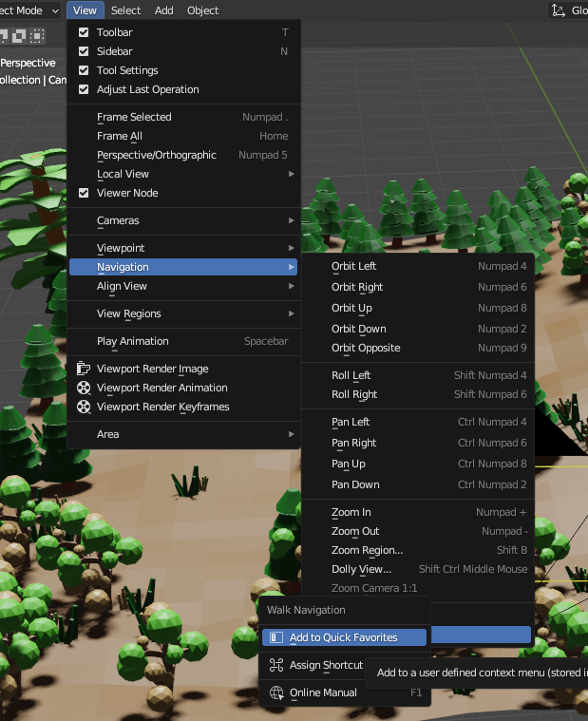Uncheck the Toolbar checkbox
The height and width of the screenshot is (721, 588).
84,32
